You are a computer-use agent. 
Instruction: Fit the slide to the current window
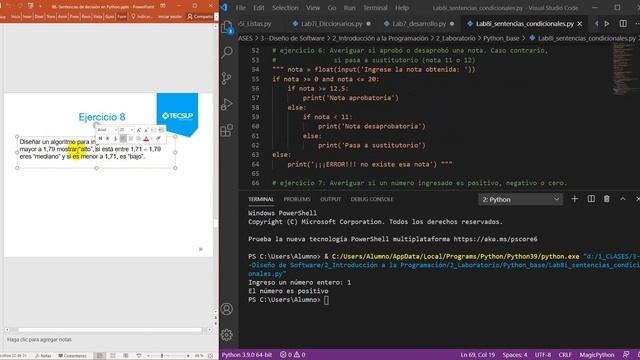(x=210, y=356)
